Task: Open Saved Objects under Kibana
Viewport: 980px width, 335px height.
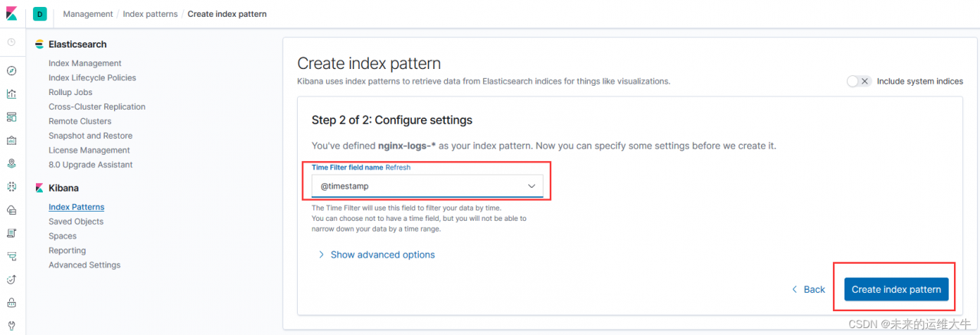Action: (x=76, y=222)
